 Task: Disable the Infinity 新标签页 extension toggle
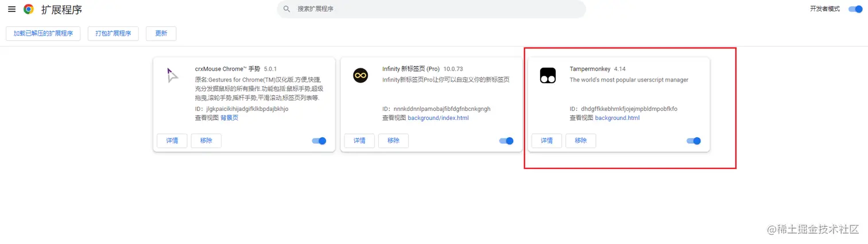tap(506, 141)
